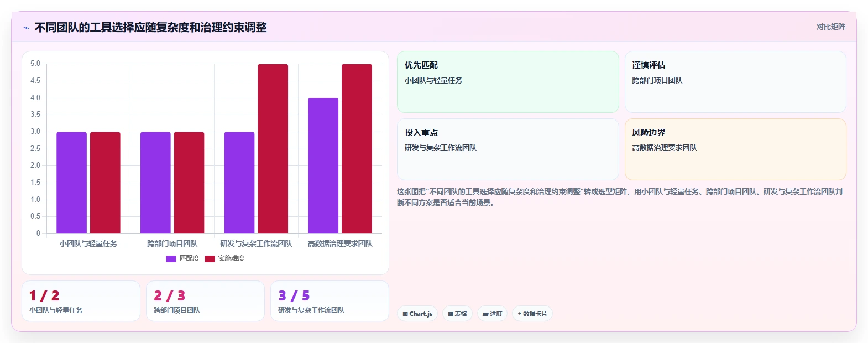Click the 进度 tag

tap(492, 314)
